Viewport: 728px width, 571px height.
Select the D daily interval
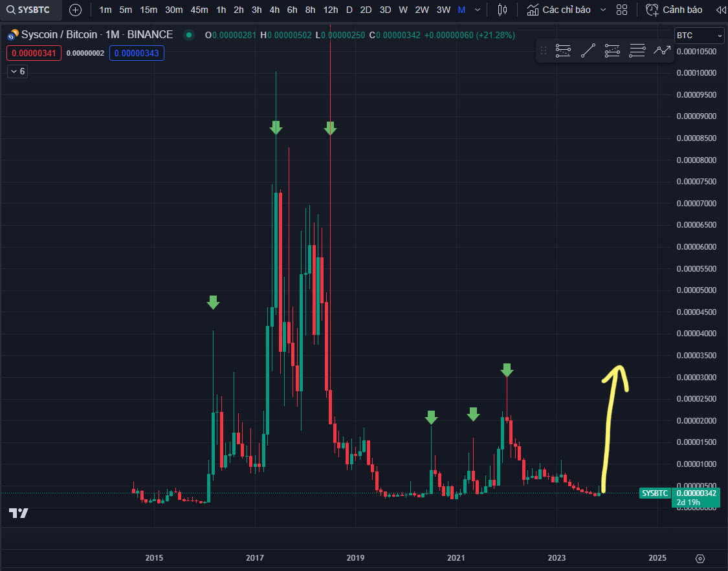pos(349,10)
